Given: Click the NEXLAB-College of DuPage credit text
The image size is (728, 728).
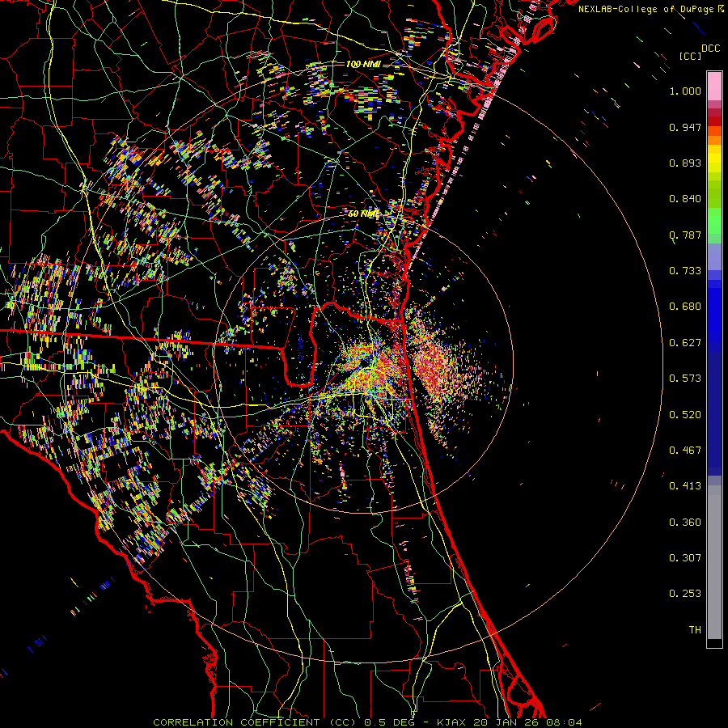Looking at the screenshot, I should [647, 9].
